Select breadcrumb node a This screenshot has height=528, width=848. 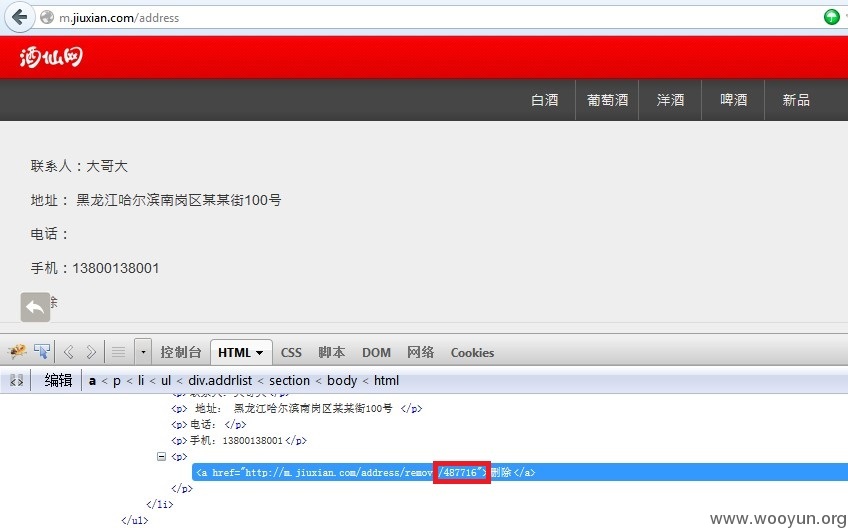pyautogui.click(x=92, y=381)
